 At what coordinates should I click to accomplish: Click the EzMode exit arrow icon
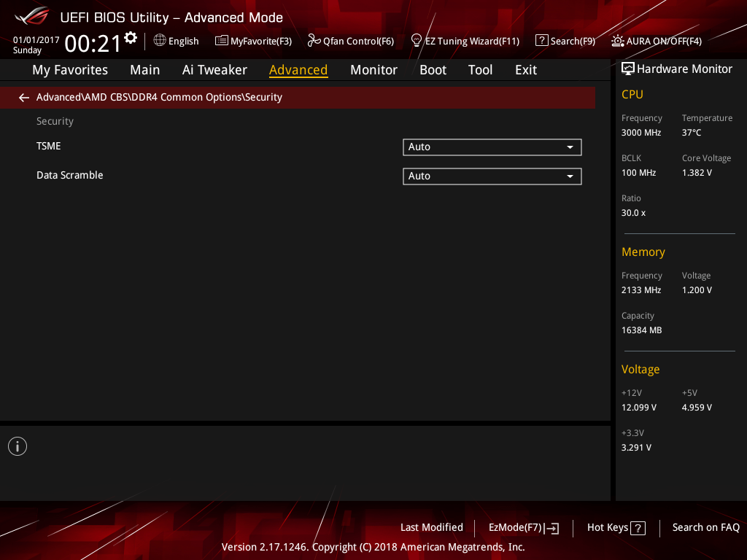pyautogui.click(x=551, y=528)
